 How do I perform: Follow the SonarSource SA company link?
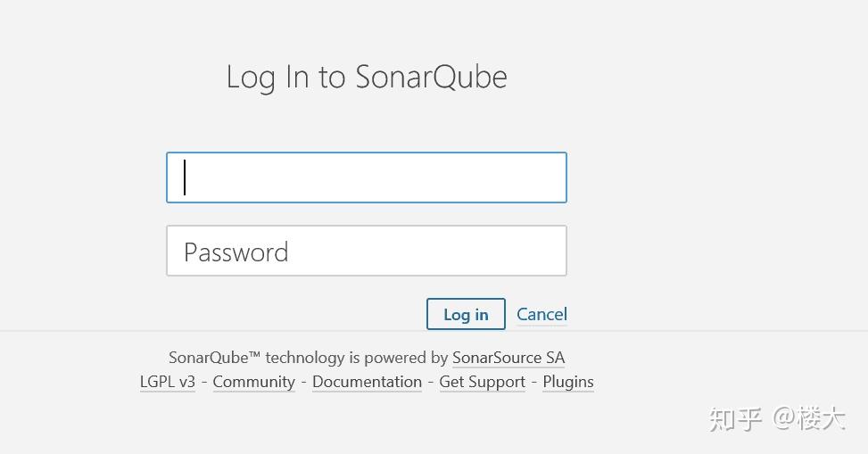[508, 358]
